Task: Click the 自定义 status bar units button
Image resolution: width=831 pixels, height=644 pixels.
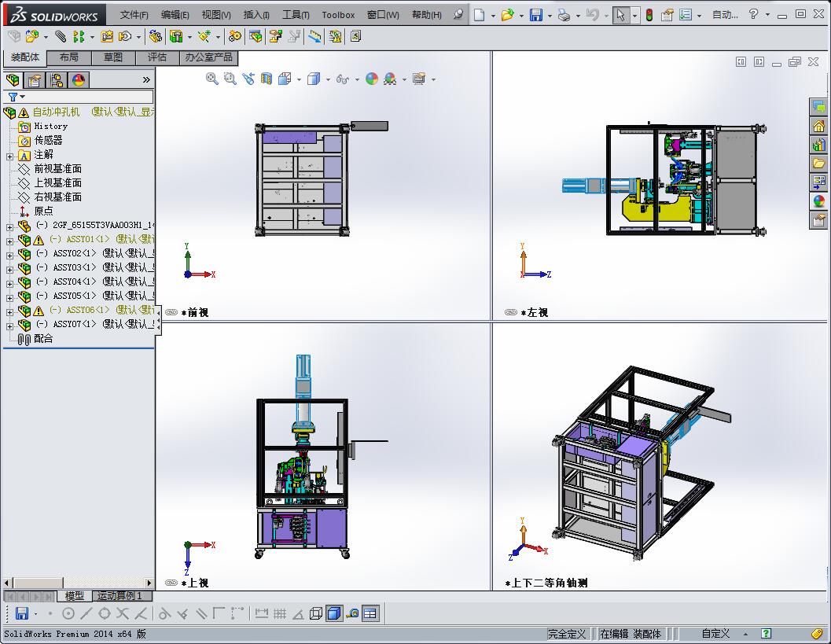Action: point(715,634)
